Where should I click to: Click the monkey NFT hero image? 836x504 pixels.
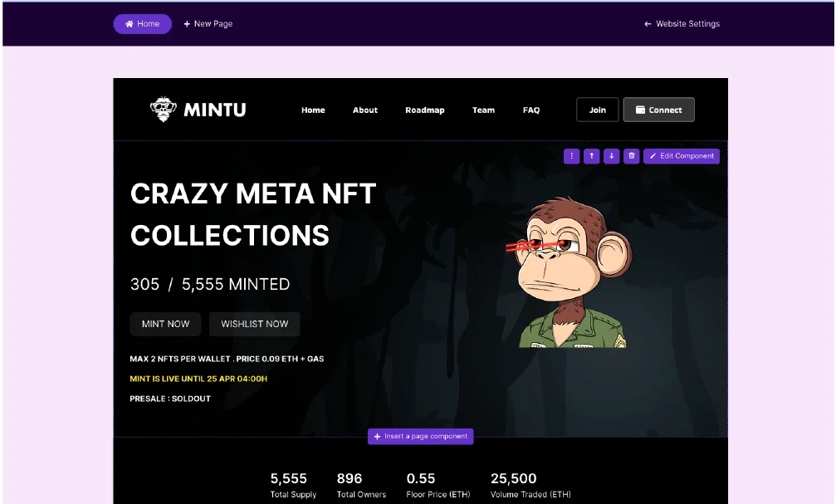[569, 272]
